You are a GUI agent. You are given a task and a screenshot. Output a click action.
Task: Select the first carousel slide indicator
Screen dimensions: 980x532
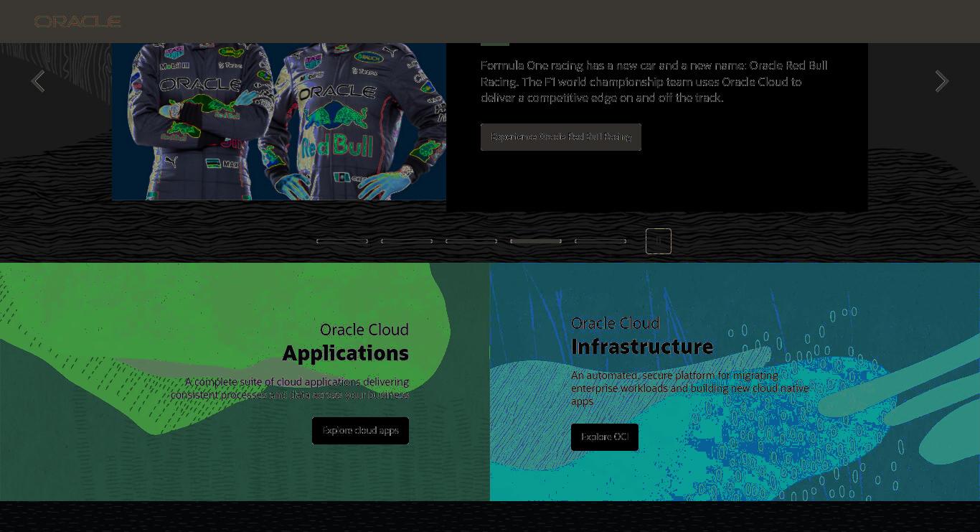point(342,241)
